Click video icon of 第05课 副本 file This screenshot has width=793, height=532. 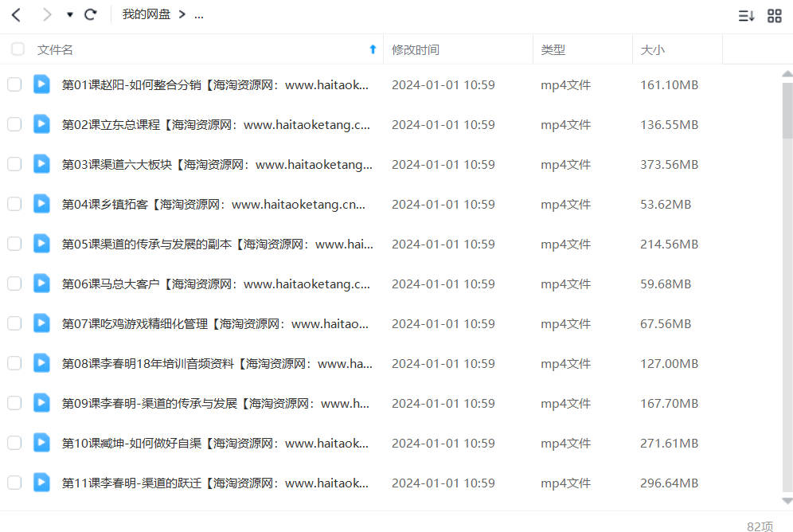tap(41, 244)
